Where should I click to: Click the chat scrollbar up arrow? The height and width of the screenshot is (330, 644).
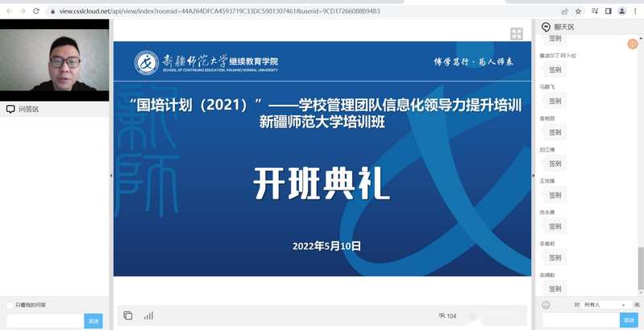coord(641,37)
